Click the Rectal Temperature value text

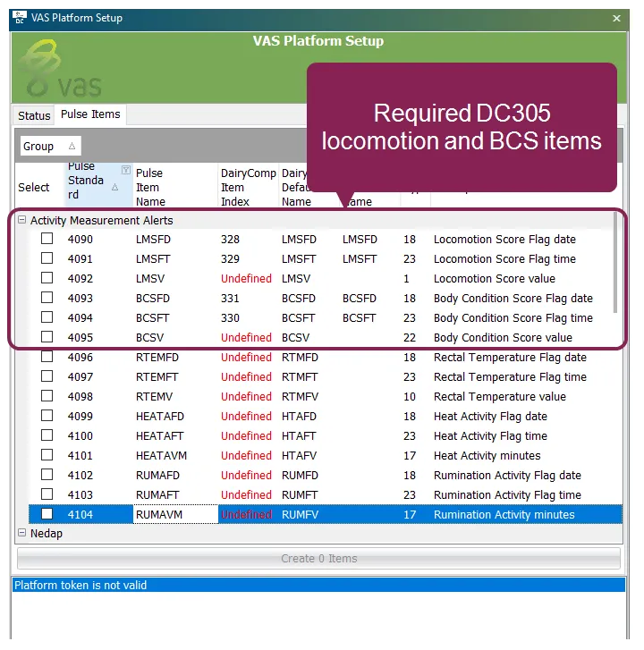pyautogui.click(x=500, y=397)
